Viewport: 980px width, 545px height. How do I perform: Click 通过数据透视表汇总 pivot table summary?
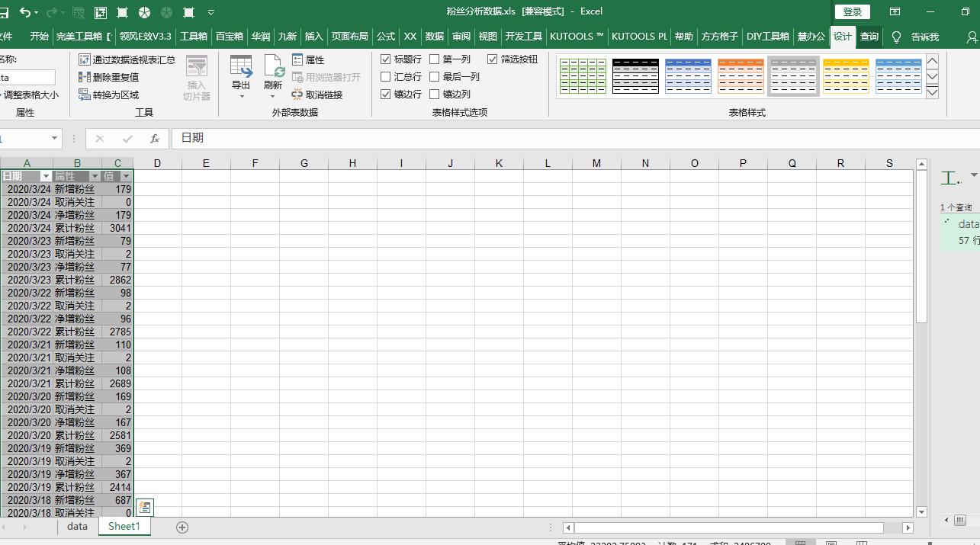(127, 59)
